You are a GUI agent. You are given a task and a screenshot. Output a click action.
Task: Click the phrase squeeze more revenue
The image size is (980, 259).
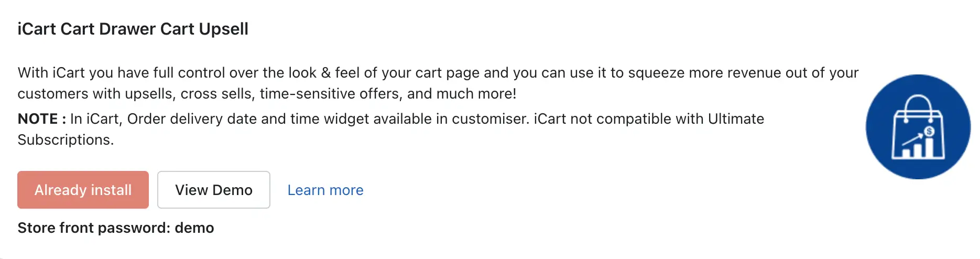pos(705,72)
